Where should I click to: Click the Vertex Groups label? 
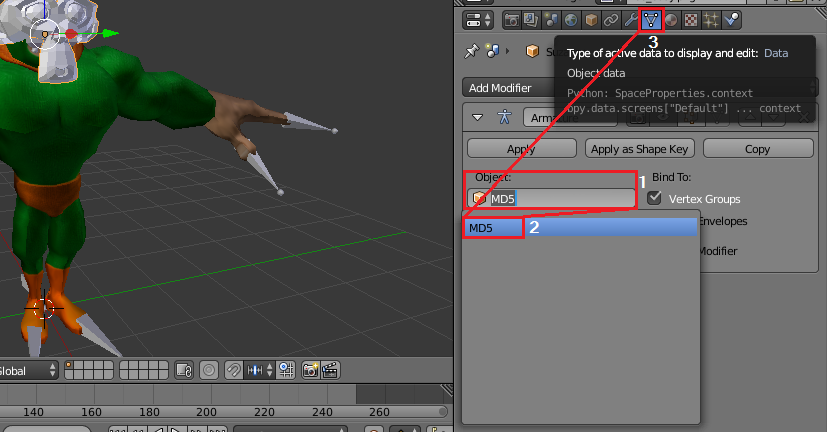coord(705,199)
